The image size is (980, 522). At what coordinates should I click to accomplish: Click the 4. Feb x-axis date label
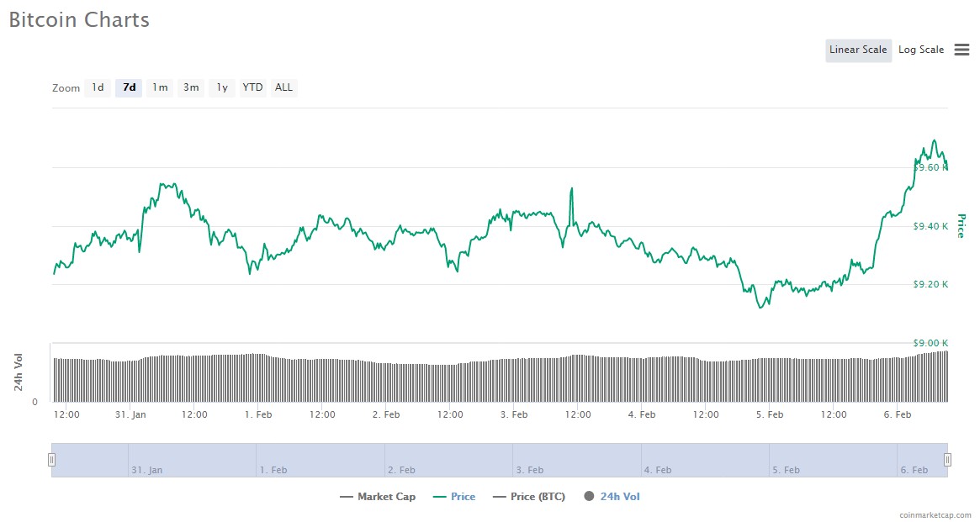click(x=642, y=414)
